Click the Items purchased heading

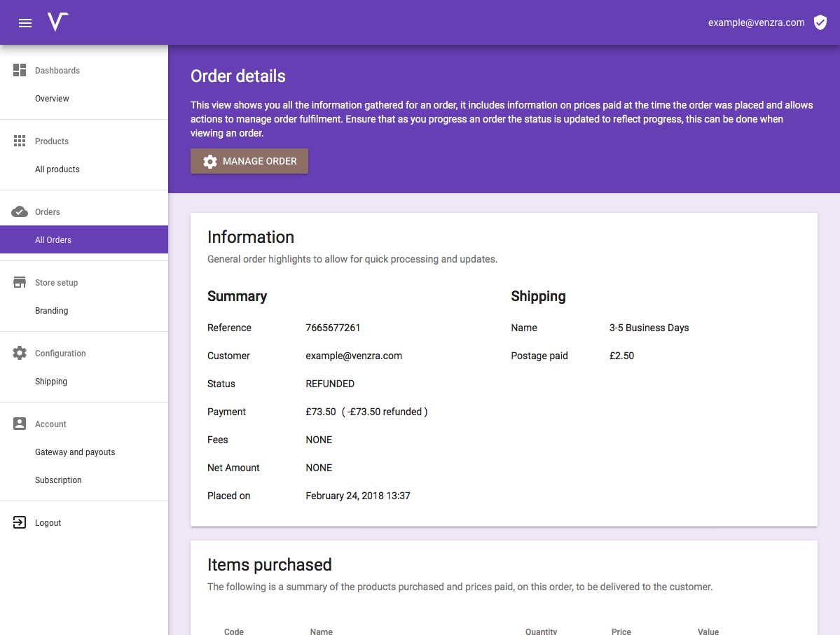pos(270,564)
